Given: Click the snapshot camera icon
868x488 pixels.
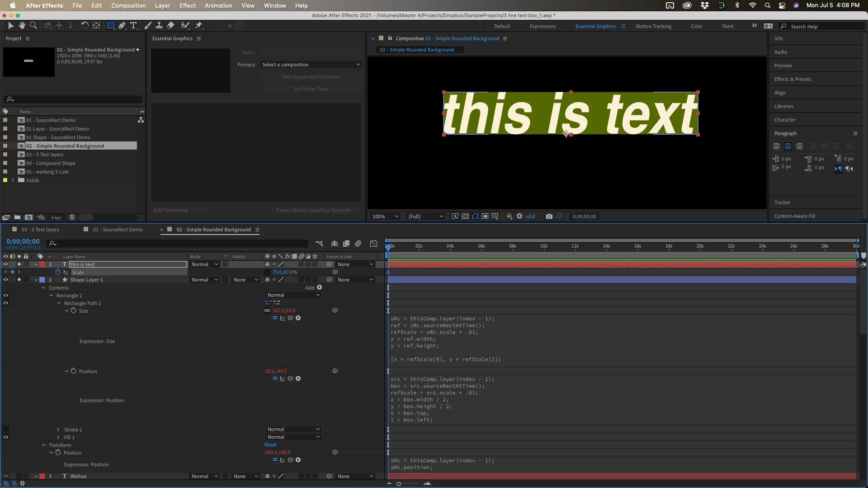Looking at the screenshot, I should pos(549,216).
